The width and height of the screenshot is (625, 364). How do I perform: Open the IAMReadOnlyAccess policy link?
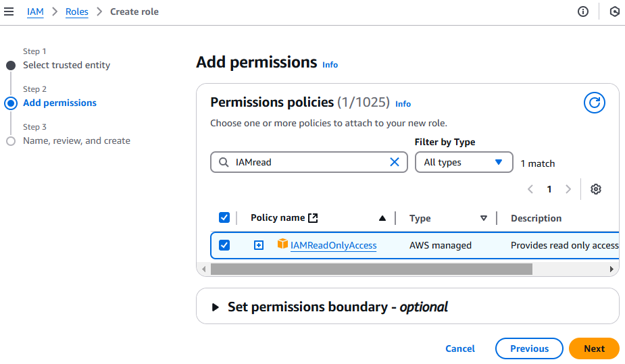point(333,245)
